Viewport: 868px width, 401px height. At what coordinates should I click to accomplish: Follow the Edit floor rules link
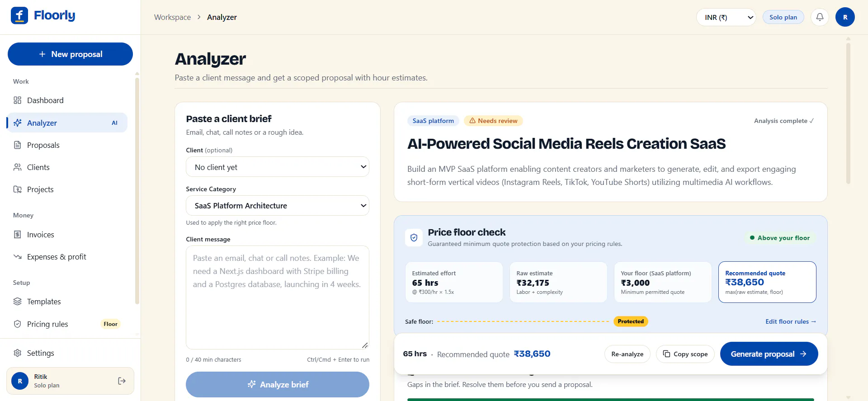pyautogui.click(x=791, y=321)
